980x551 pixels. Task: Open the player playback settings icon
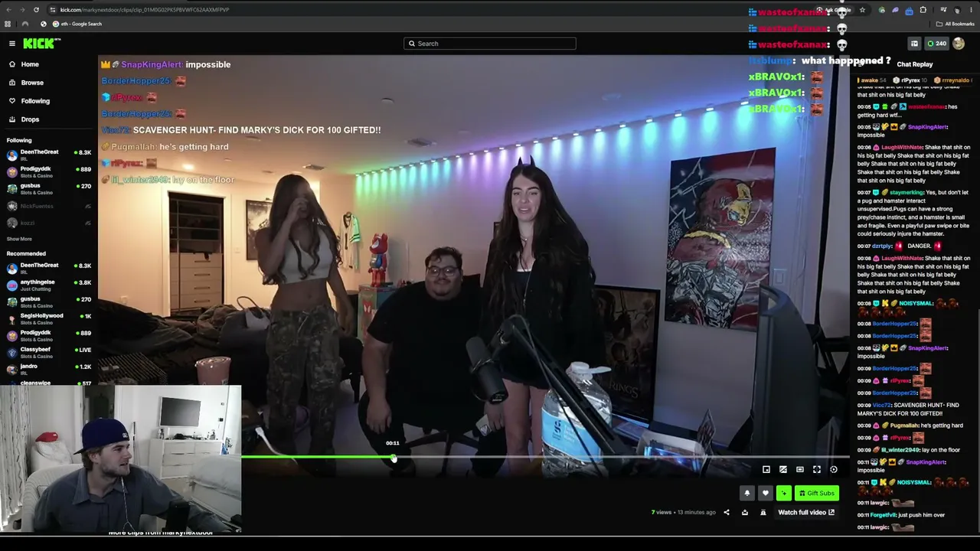point(834,470)
